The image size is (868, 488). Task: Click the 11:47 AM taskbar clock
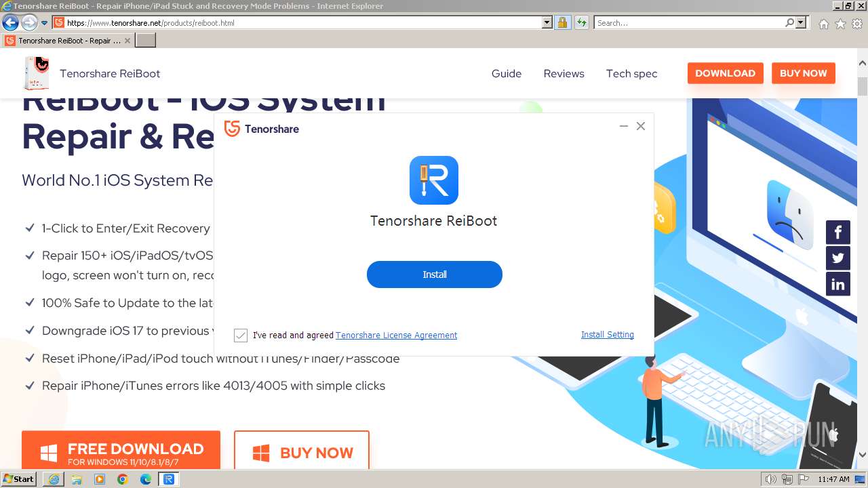833,479
